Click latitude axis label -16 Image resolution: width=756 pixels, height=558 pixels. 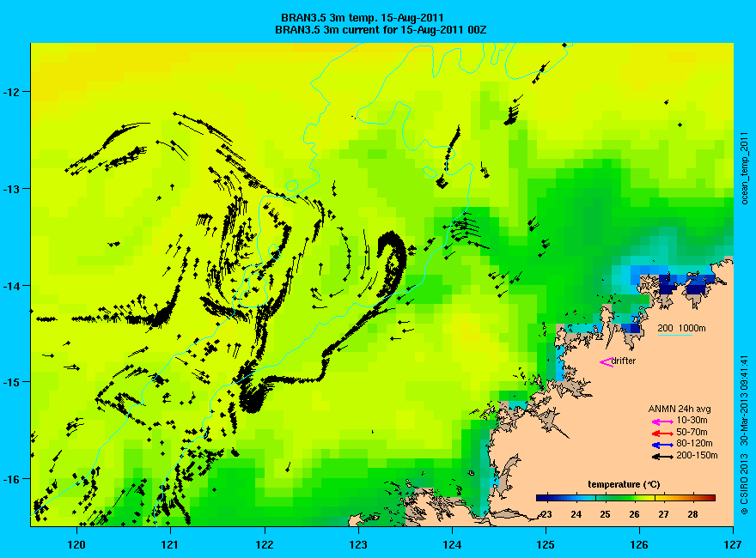[x=10, y=479]
